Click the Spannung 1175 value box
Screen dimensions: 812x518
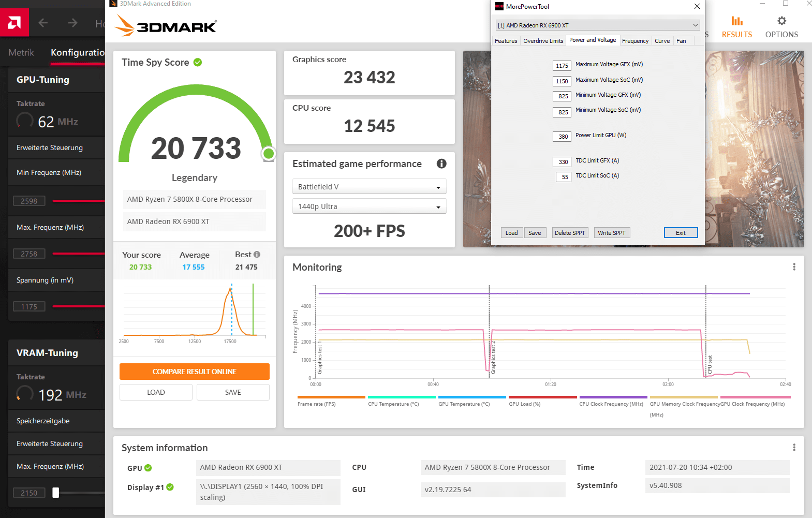tap(29, 306)
